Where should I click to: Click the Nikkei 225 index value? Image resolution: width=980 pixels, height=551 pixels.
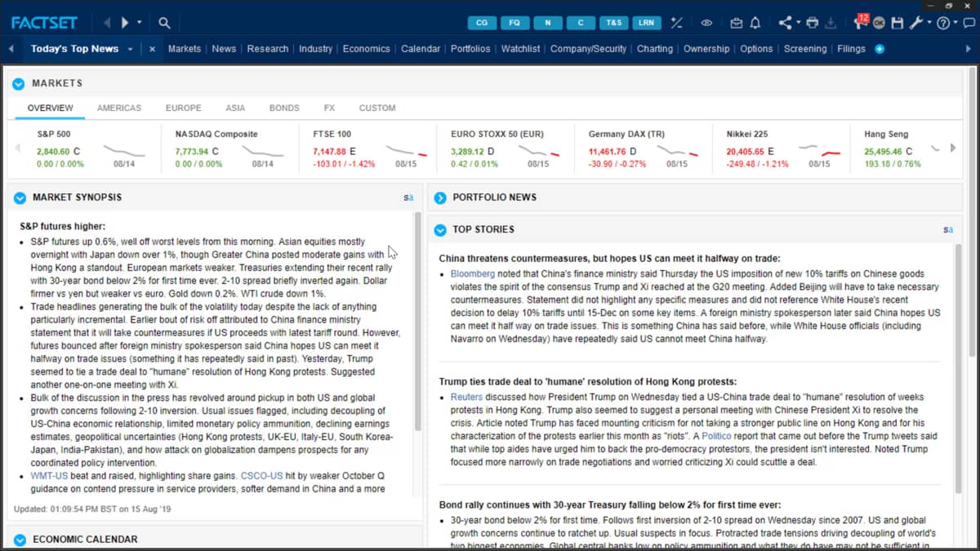click(x=746, y=151)
